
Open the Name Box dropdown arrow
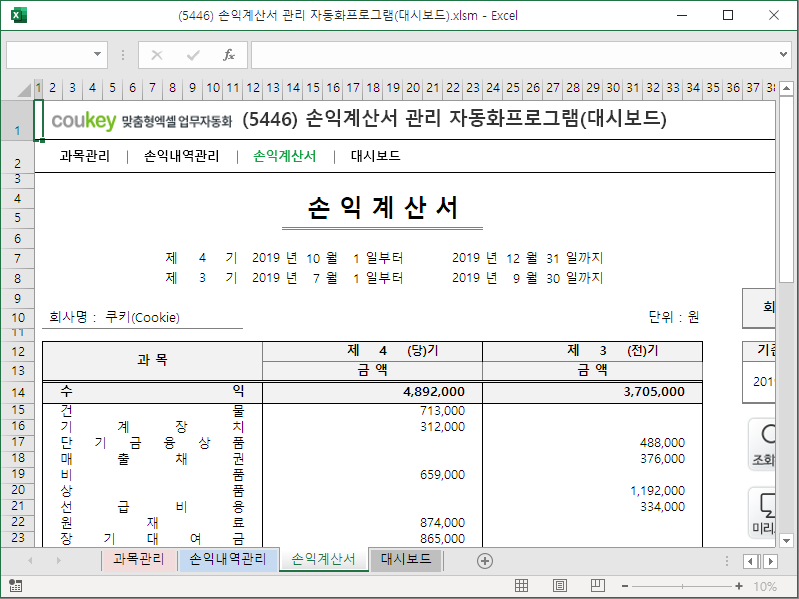[x=97, y=54]
